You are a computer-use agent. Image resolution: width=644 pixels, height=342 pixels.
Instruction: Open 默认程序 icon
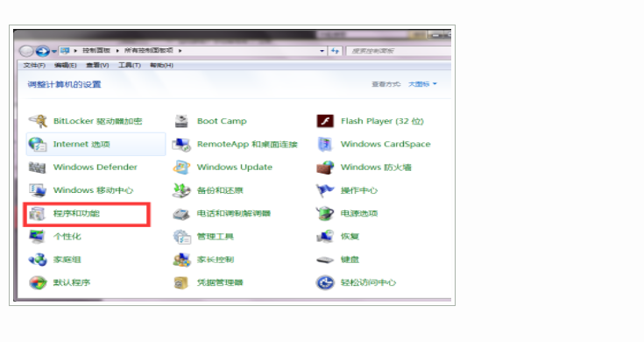click(38, 282)
